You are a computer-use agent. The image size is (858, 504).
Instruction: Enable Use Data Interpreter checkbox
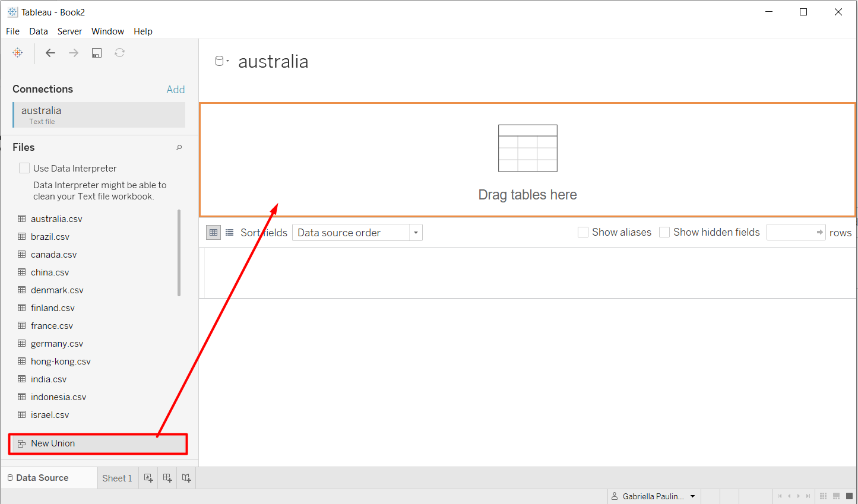point(24,168)
